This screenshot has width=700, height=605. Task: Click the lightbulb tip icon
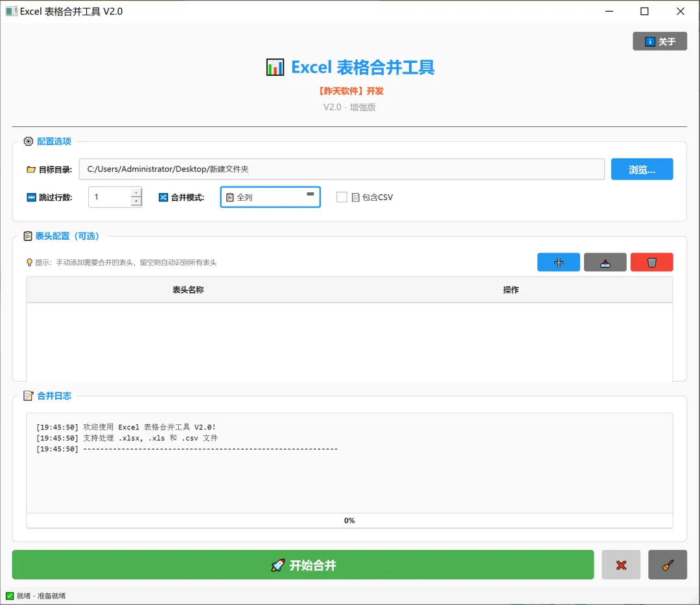pos(29,262)
